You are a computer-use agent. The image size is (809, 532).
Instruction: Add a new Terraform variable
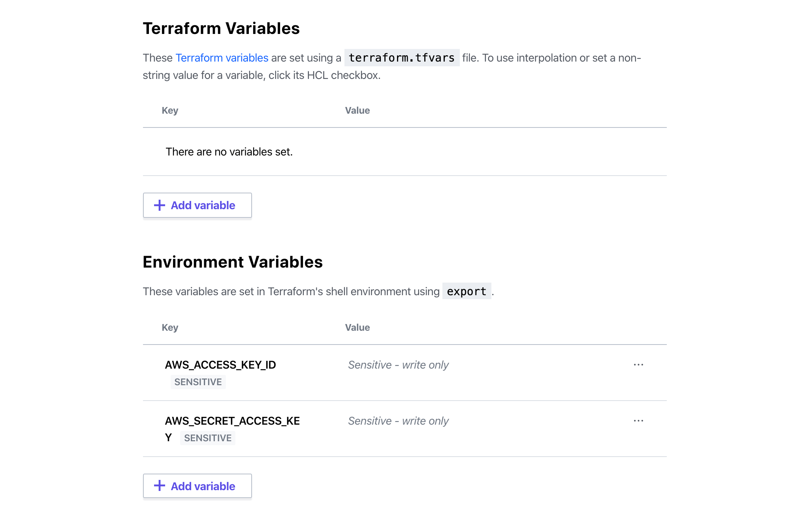point(197,205)
